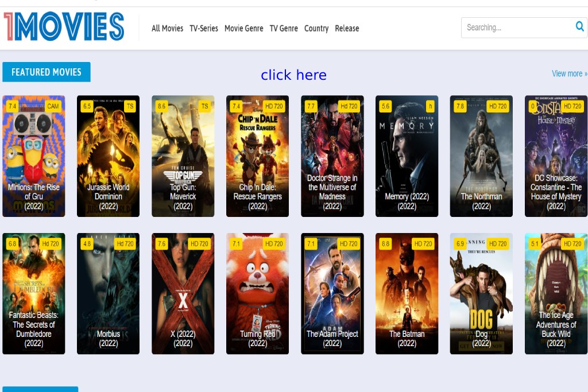Click the 6.5 rating badge on Jurassic World
This screenshot has height=392, width=588.
click(87, 106)
